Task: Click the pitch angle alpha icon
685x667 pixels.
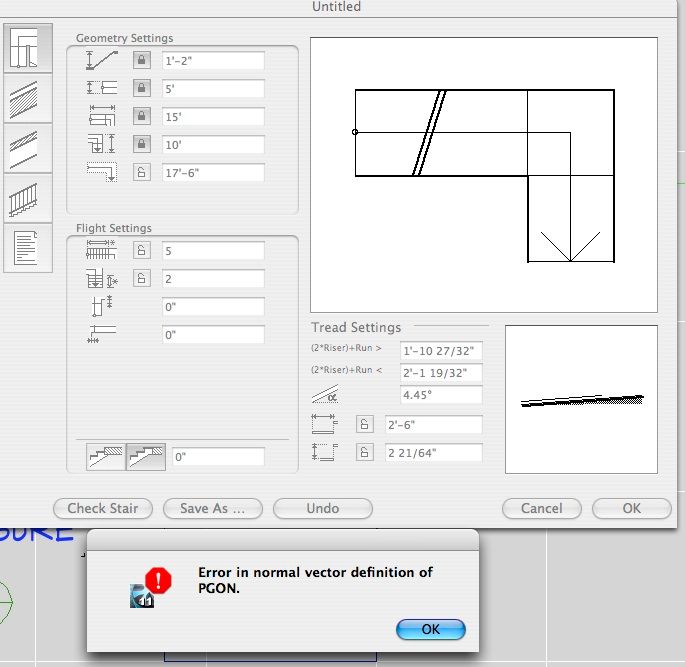Action: (325, 394)
